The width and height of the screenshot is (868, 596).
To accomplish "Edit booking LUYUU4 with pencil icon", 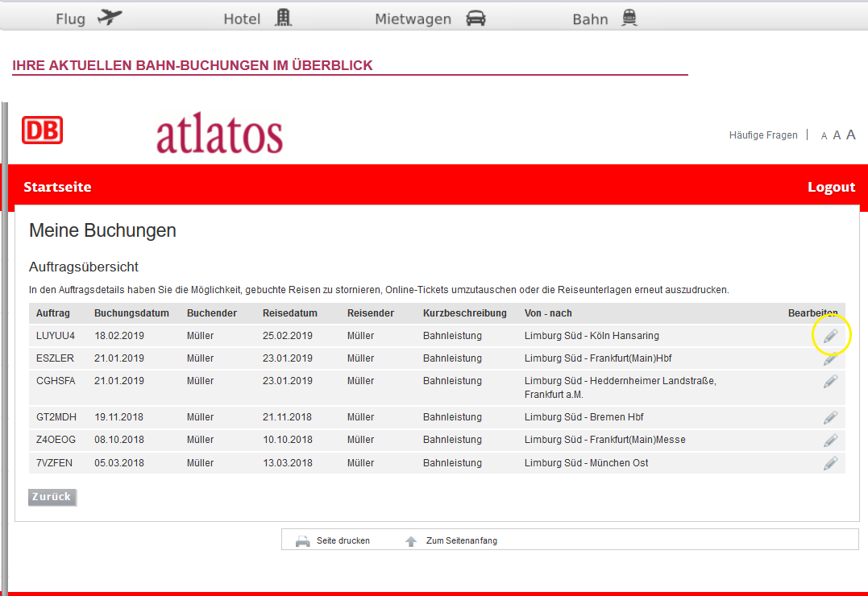I will (x=830, y=336).
